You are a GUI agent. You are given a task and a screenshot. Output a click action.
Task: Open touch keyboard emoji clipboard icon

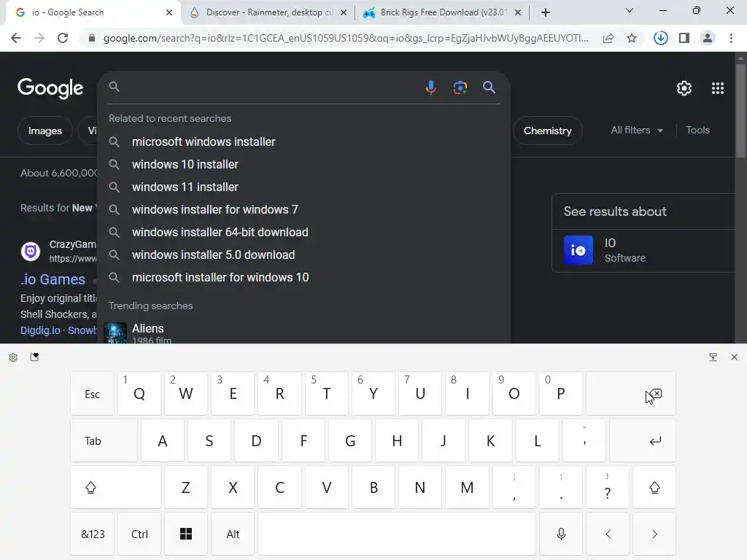[x=34, y=357]
